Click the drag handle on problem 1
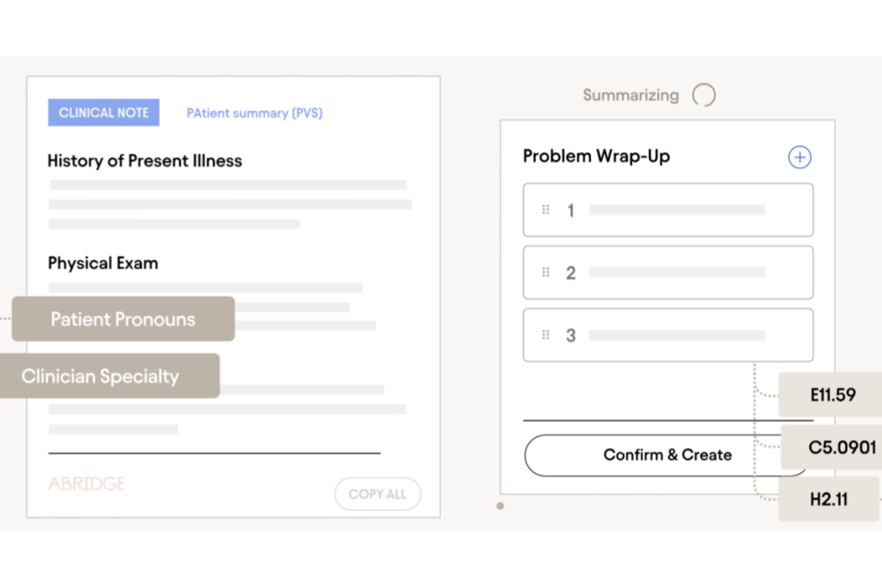This screenshot has width=882, height=588. [x=546, y=210]
